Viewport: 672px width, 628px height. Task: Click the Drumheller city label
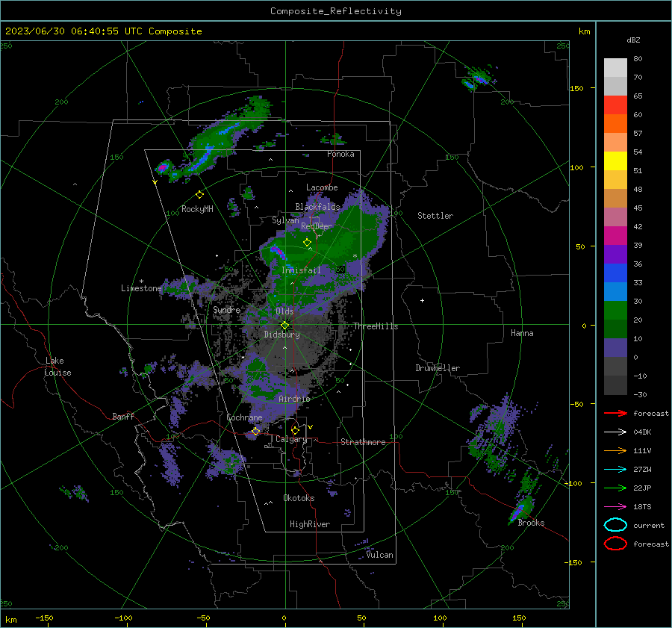click(x=438, y=368)
